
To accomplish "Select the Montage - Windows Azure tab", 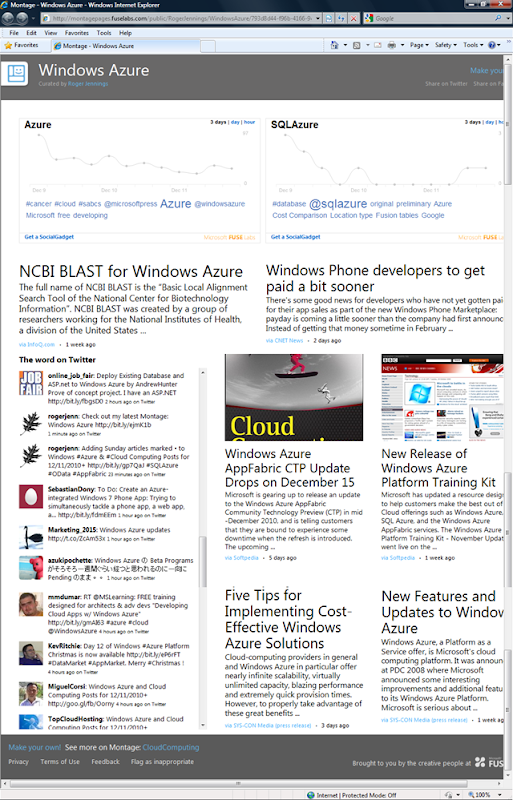I will [126, 46].
